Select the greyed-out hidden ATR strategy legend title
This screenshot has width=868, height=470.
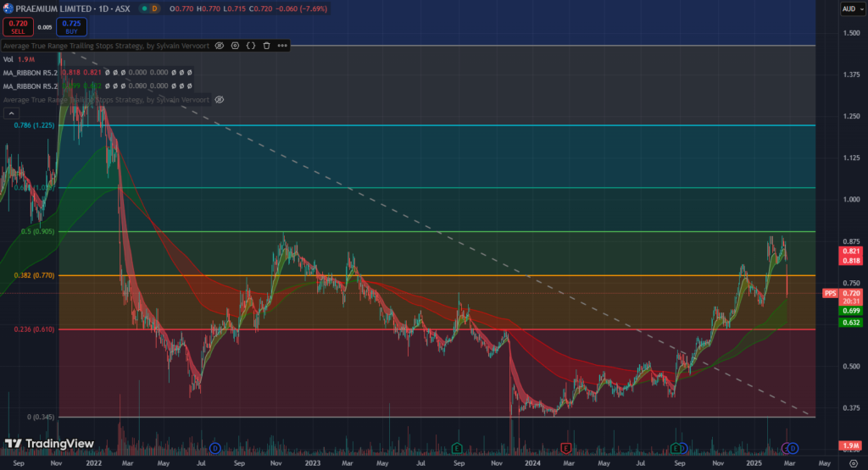pos(106,100)
